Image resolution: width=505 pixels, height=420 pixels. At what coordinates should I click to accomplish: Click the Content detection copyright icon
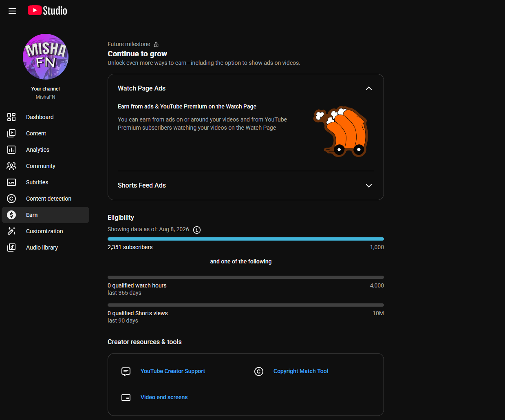click(x=11, y=199)
